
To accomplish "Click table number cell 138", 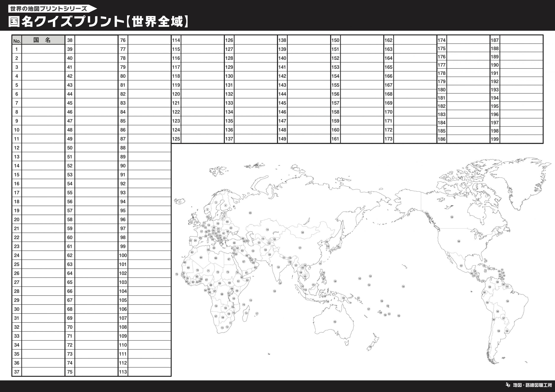I will pos(282,40).
